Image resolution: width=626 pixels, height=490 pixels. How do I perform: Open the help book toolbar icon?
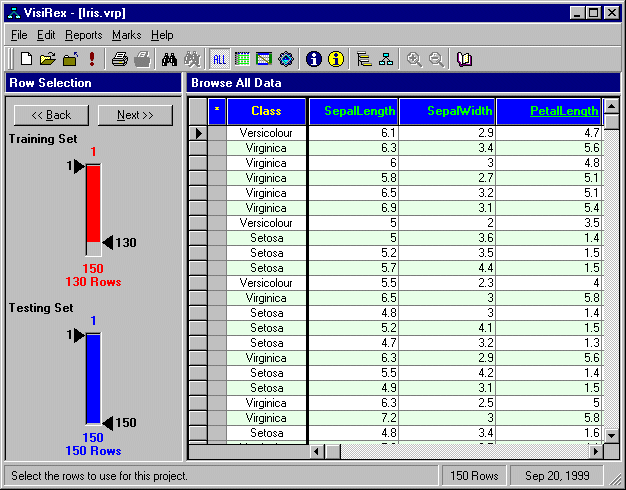click(465, 59)
